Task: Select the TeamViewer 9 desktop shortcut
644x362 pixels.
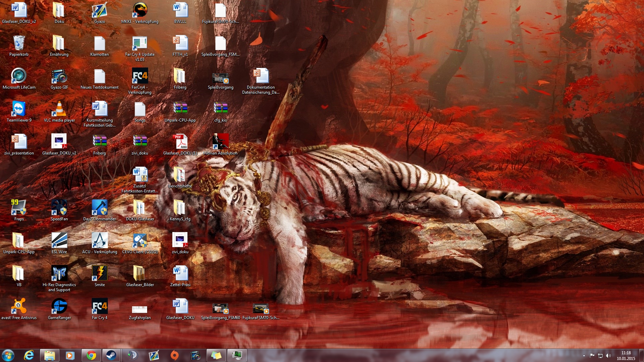Action: (19, 111)
